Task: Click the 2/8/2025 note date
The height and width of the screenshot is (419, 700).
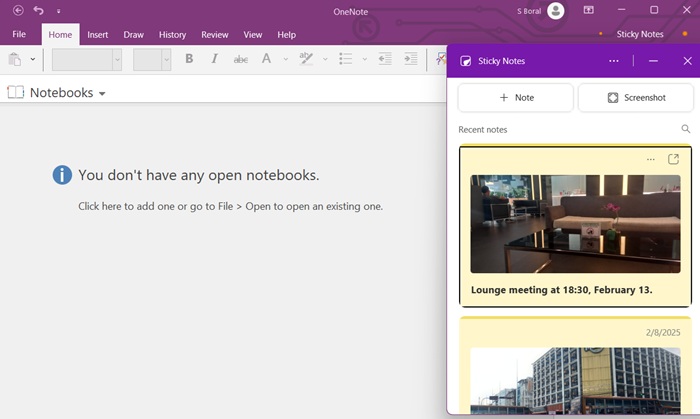Action: coord(663,332)
